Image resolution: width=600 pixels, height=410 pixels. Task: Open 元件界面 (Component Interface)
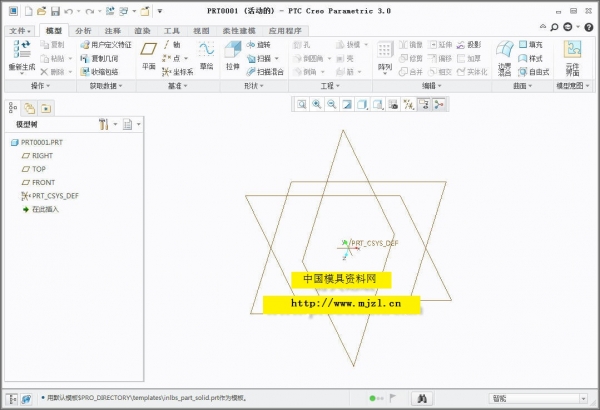[572, 58]
